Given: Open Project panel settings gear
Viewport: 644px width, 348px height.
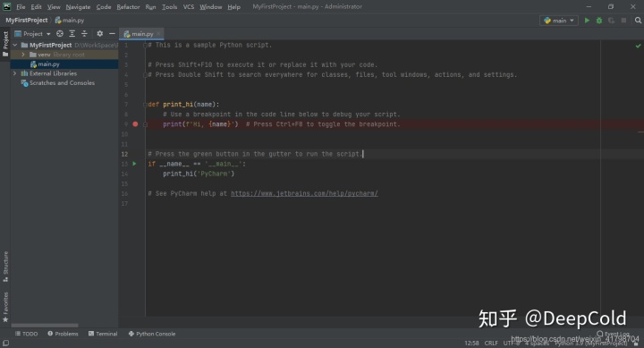Looking at the screenshot, I should pyautogui.click(x=100, y=34).
